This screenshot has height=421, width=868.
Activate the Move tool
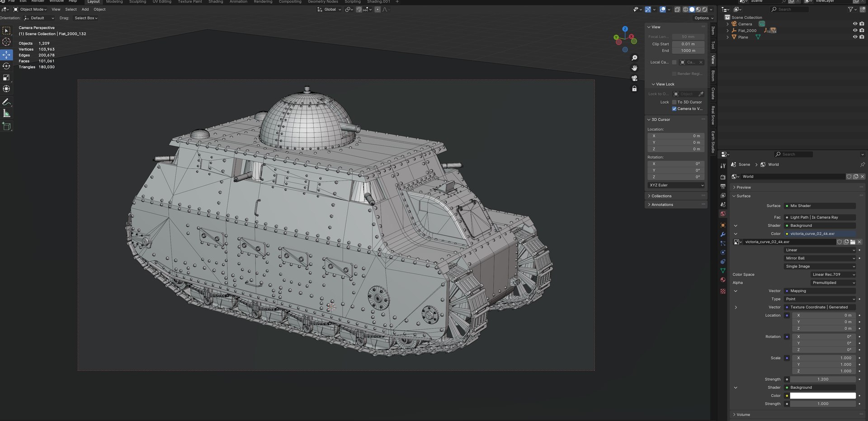6,55
